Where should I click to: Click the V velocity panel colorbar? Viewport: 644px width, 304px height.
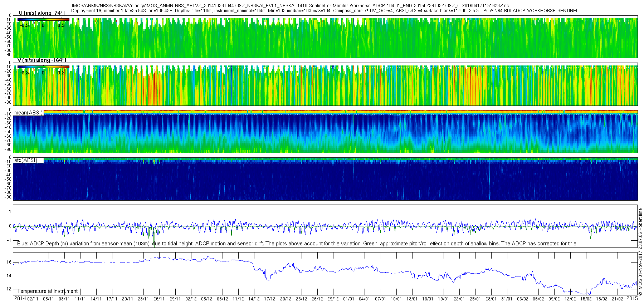43,67
